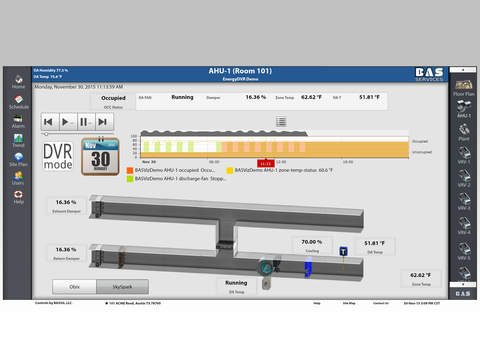Adjust the playback speed slider handle
This screenshot has width=480, height=360.
46,134
